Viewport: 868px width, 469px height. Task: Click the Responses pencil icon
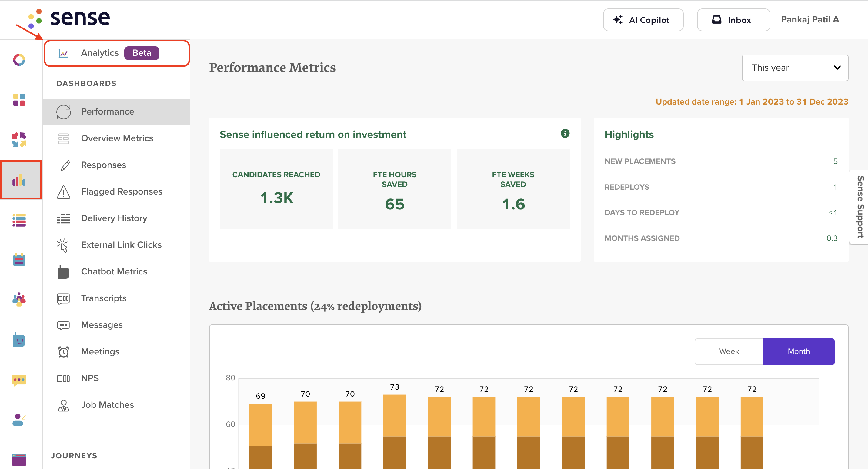63,165
